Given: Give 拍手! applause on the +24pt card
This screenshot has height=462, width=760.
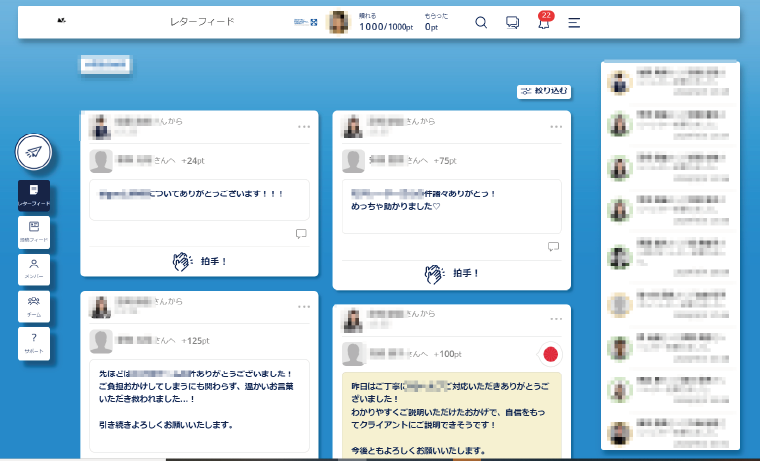Looking at the screenshot, I should (x=199, y=261).
